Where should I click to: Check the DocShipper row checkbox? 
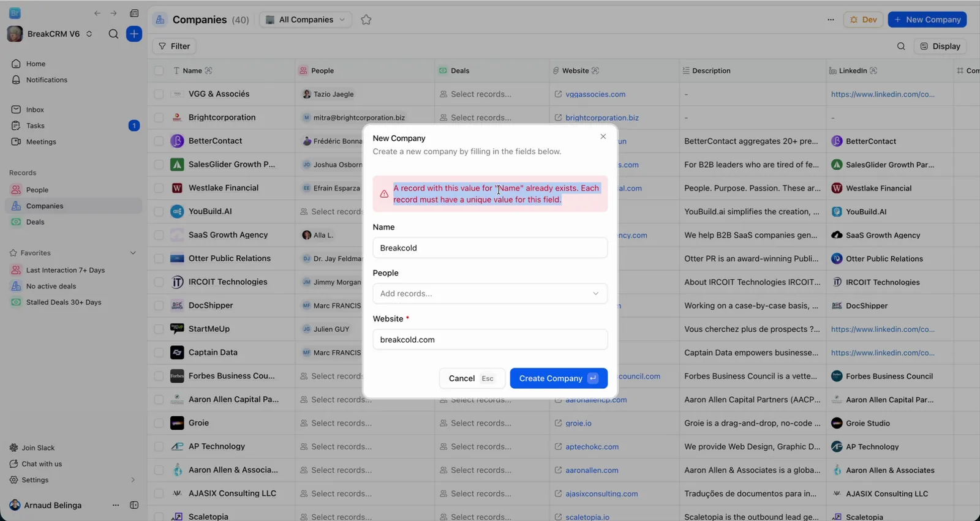click(159, 305)
